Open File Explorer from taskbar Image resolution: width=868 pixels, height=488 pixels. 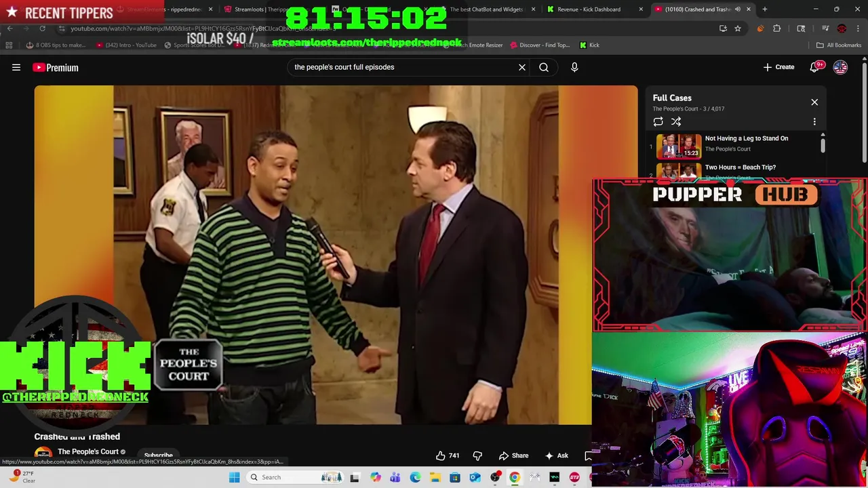pos(435,477)
